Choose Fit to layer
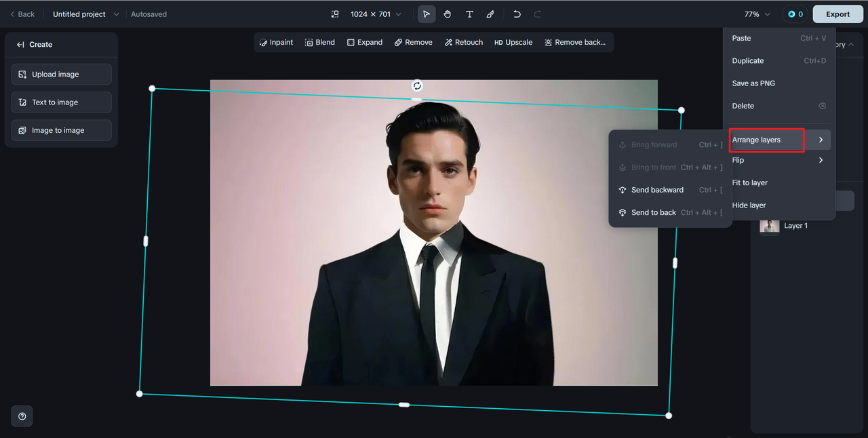The image size is (868, 438). tap(779, 183)
